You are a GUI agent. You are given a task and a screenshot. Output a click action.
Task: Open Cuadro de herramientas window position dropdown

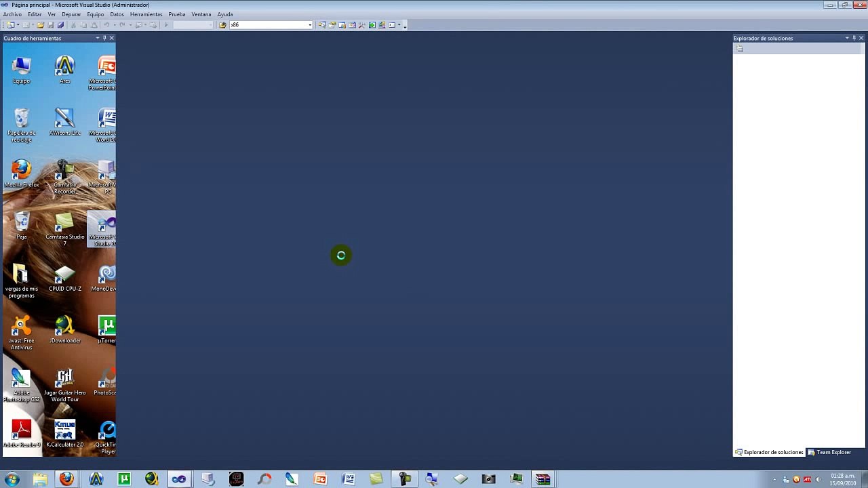(x=98, y=38)
